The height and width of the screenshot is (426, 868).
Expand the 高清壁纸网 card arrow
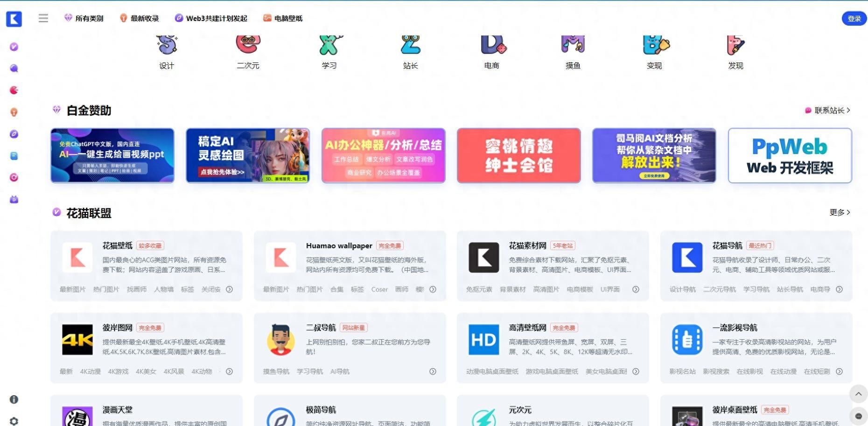tap(636, 371)
